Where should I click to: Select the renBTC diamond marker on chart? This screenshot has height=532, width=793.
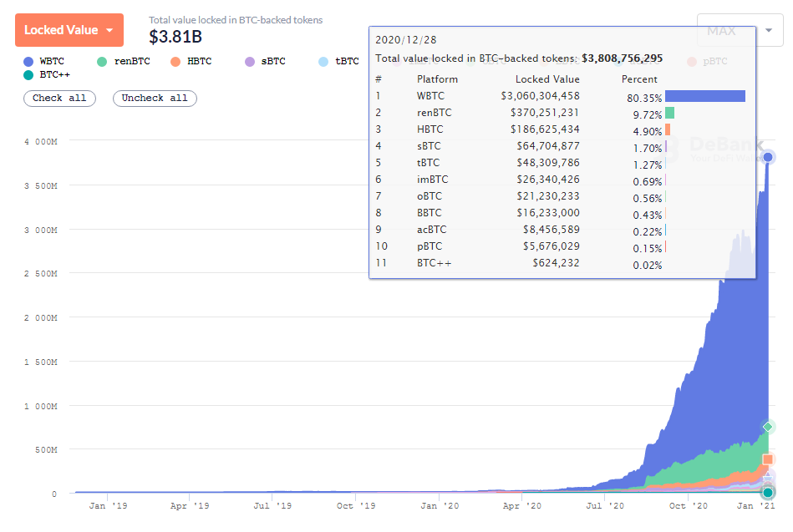coord(768,427)
